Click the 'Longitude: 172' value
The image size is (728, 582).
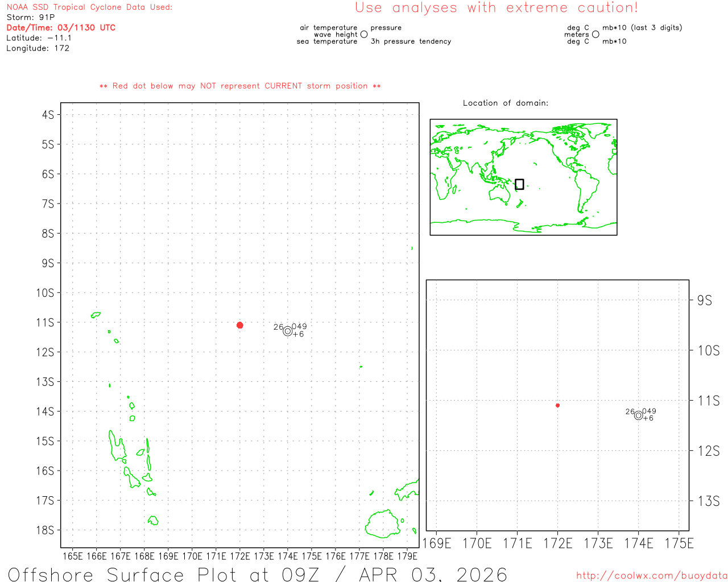(38, 48)
